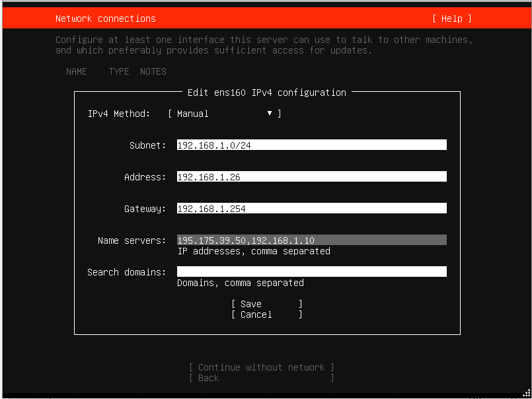Click the NAME column header

click(77, 71)
